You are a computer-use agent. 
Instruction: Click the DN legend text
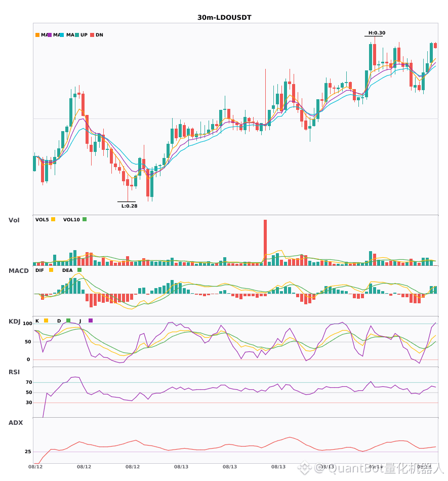(x=99, y=35)
